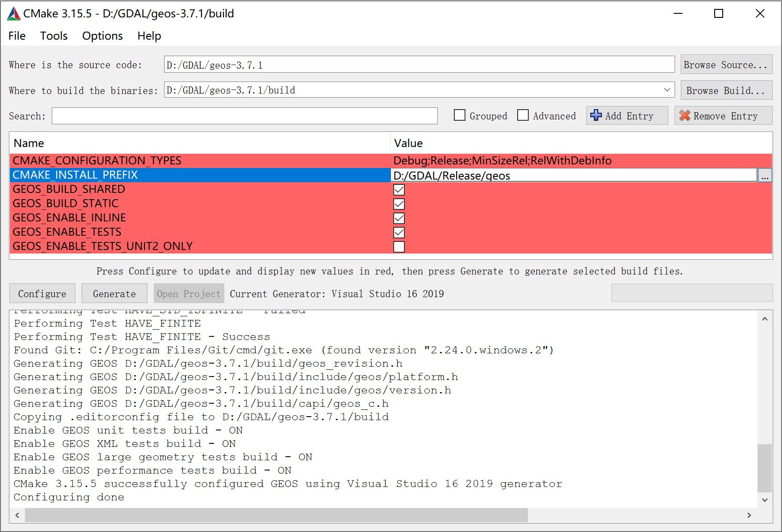Viewport: 782px width, 532px height.
Task: Click the 'Found Git' log line
Action: [x=284, y=350]
